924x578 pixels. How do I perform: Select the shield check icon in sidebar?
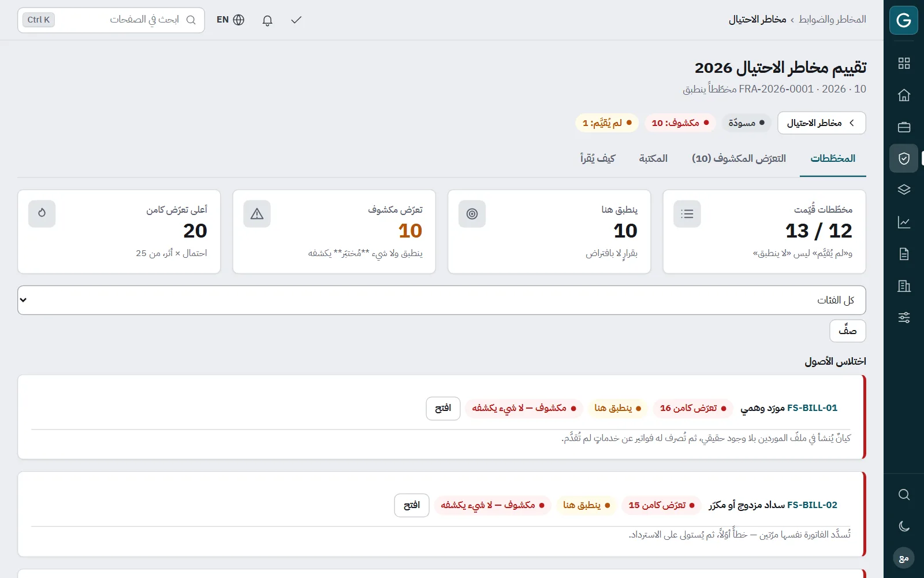904,158
